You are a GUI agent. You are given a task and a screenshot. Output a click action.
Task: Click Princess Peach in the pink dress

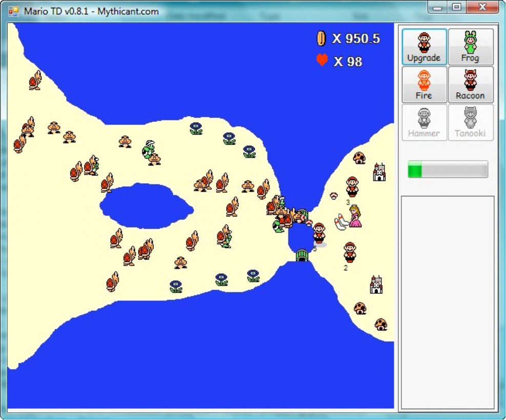point(355,216)
